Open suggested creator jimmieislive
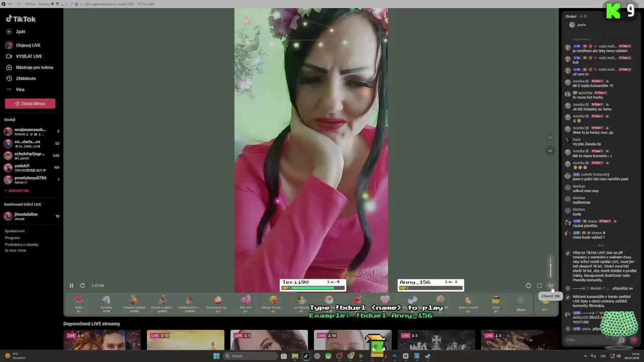 tap(31, 216)
